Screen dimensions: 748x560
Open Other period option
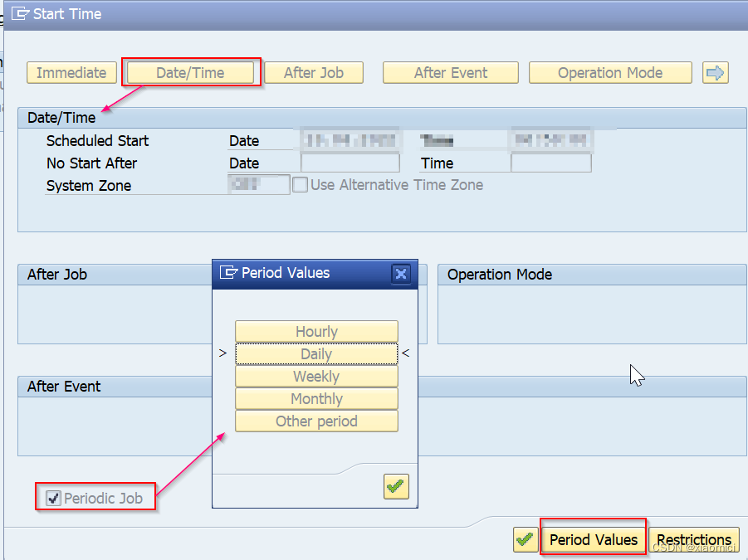316,421
